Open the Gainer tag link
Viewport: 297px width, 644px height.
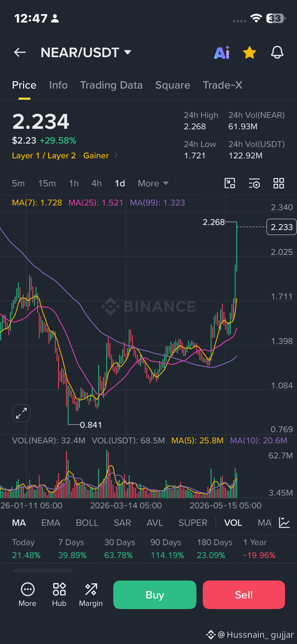(x=96, y=156)
